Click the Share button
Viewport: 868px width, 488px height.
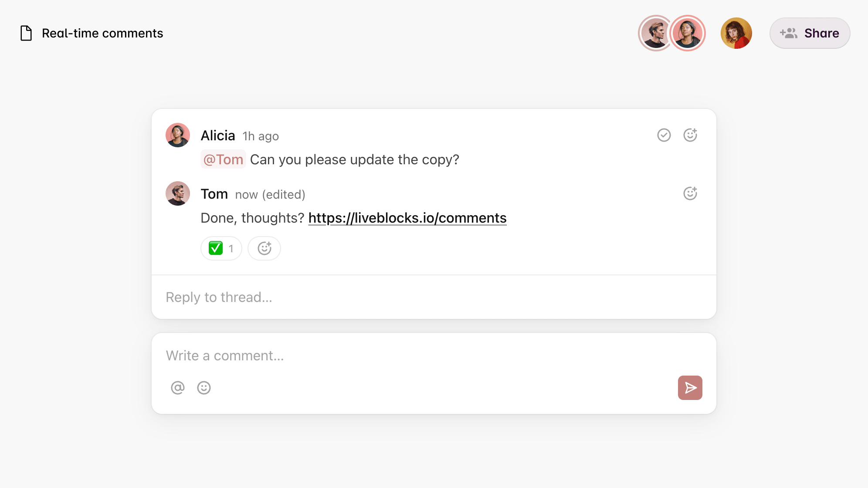(x=810, y=33)
